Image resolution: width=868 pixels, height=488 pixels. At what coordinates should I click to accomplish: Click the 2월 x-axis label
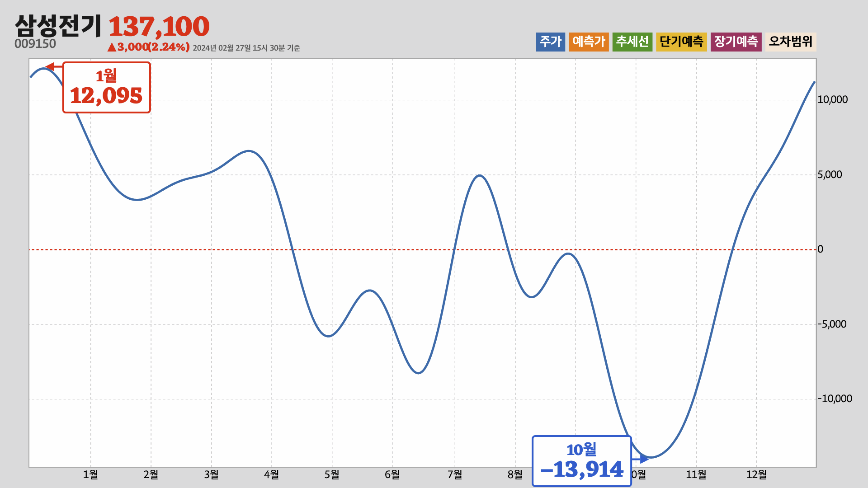click(151, 474)
